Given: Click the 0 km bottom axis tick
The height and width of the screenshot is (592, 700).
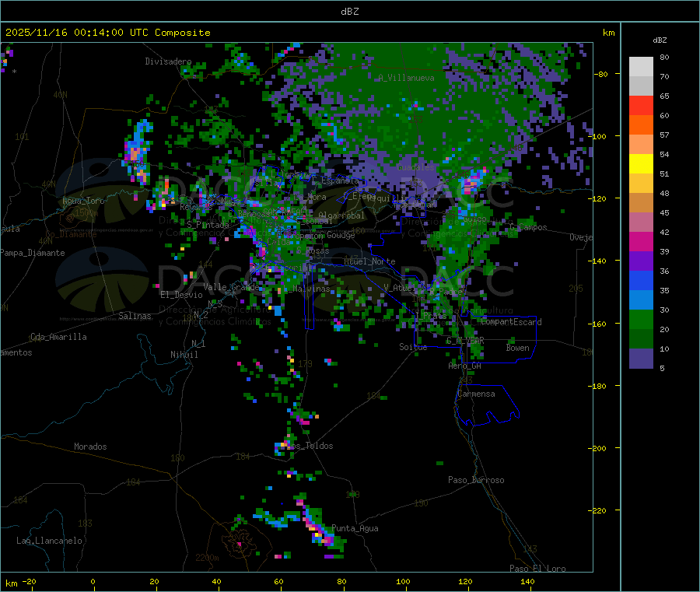Looking at the screenshot, I should pos(93,582).
